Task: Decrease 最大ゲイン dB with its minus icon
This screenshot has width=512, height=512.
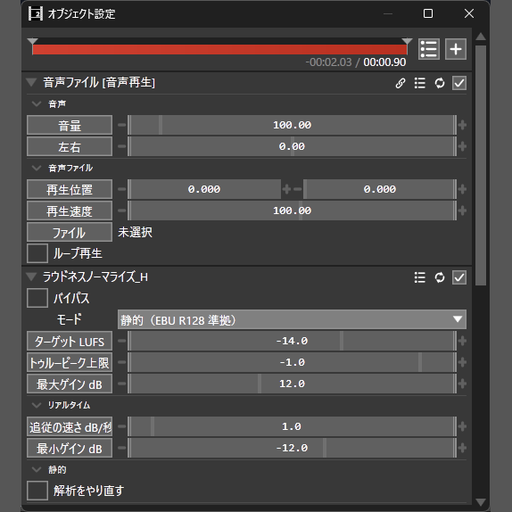Action: (x=122, y=384)
